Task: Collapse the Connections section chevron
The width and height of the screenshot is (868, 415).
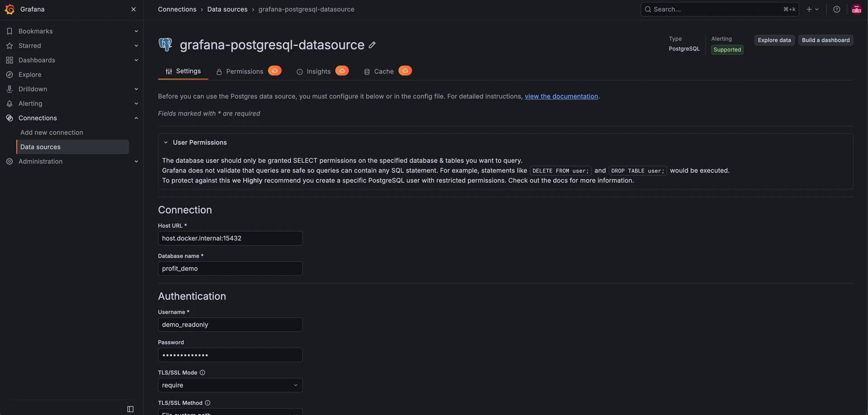Action: (x=136, y=118)
